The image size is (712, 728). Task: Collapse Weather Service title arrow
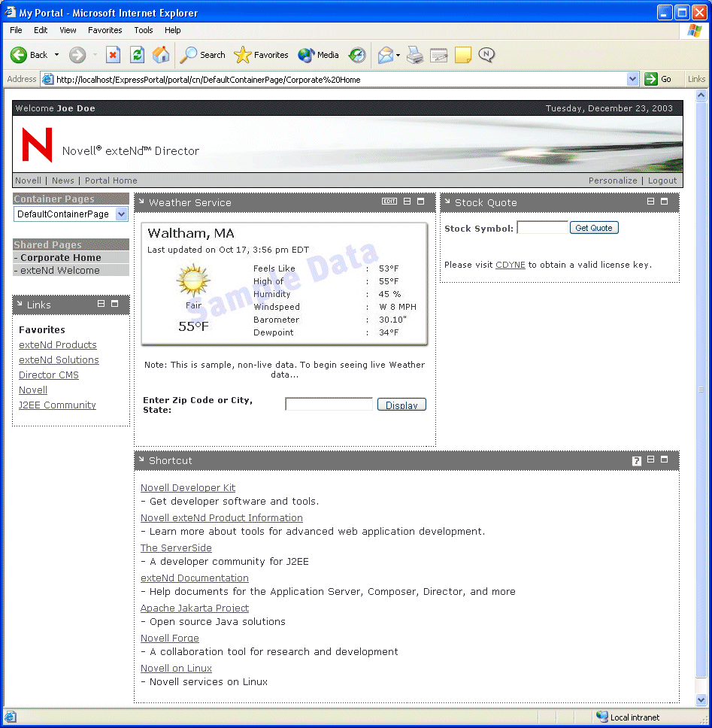141,202
